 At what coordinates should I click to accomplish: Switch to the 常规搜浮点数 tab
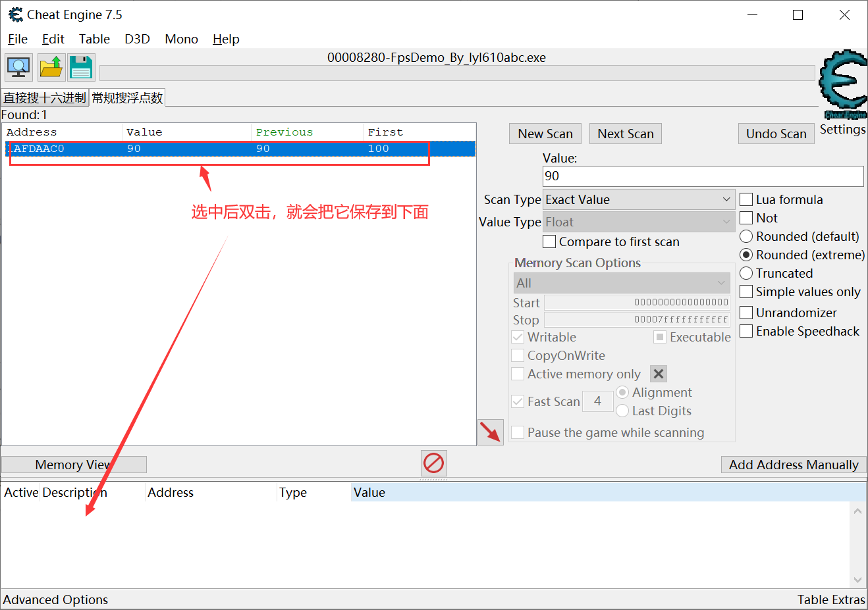pyautogui.click(x=127, y=97)
